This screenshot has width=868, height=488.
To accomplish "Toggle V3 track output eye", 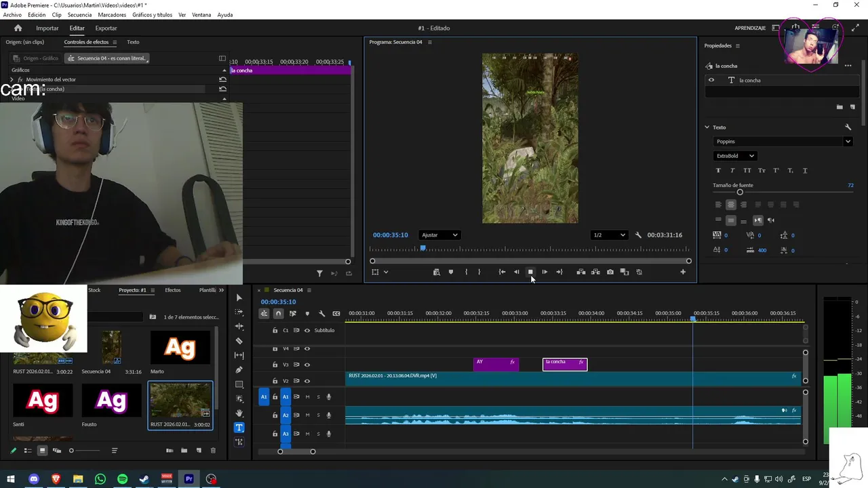I will click(307, 365).
